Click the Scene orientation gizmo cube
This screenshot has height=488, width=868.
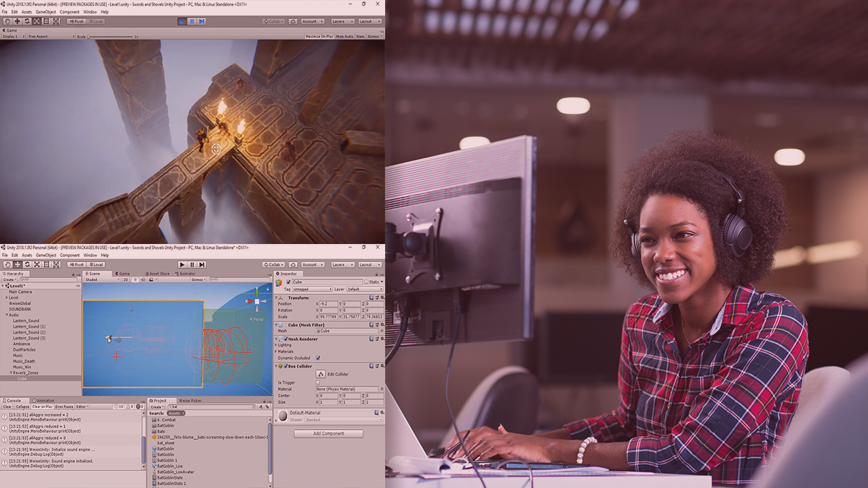[257, 301]
